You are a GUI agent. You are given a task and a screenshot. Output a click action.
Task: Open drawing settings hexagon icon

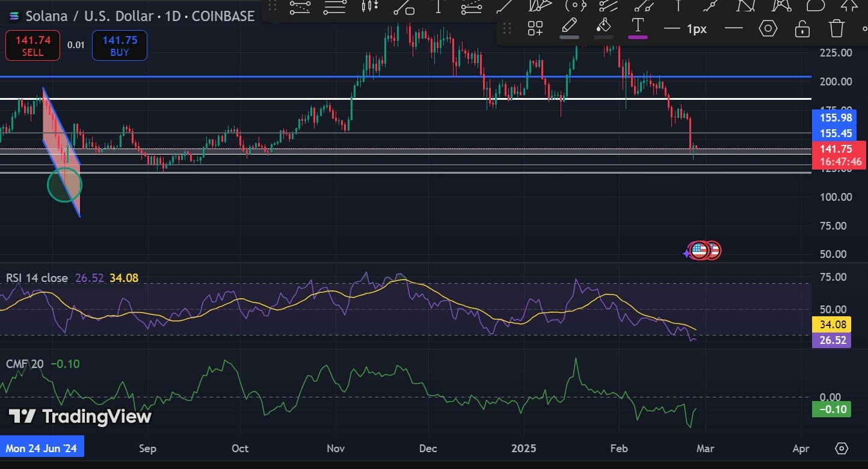(x=768, y=28)
